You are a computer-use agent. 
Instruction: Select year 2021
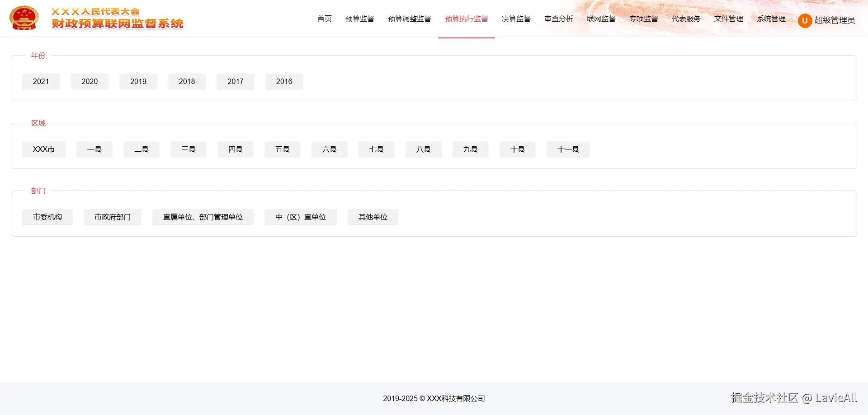click(41, 81)
